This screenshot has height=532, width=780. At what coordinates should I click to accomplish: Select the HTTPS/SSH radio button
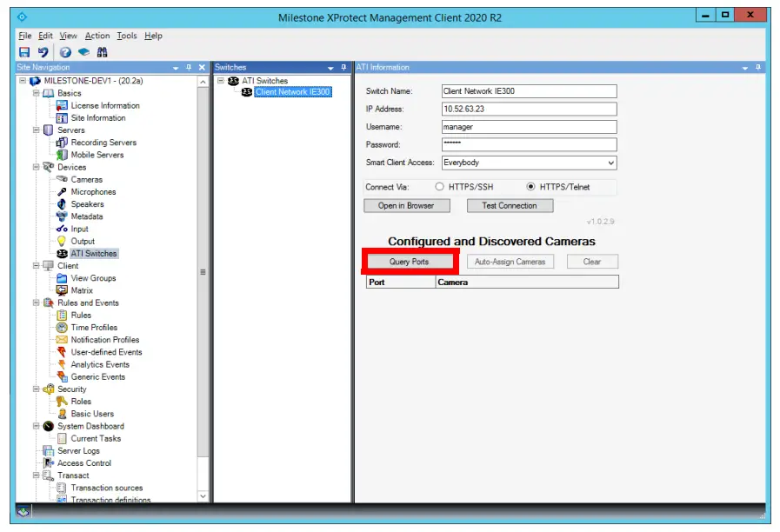click(x=439, y=186)
